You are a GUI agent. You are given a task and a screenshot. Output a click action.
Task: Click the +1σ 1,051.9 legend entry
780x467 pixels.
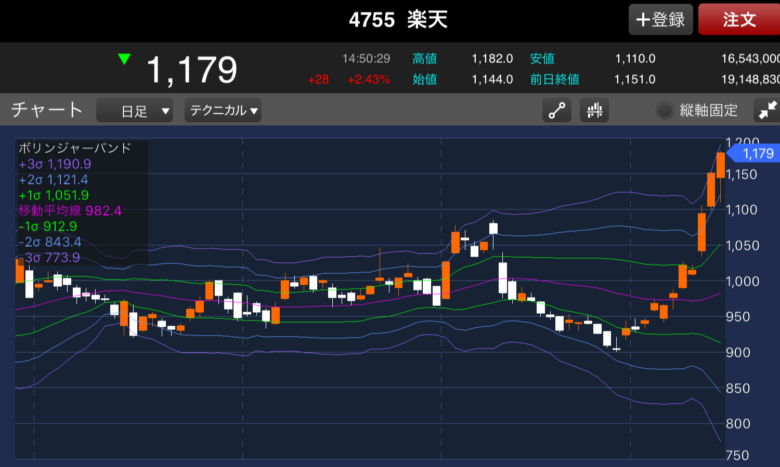click(54, 195)
